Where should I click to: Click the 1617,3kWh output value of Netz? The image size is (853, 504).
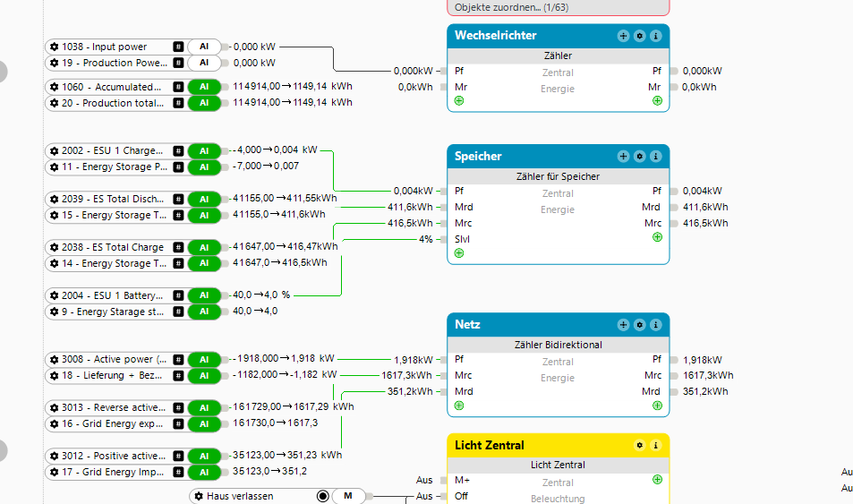708,376
